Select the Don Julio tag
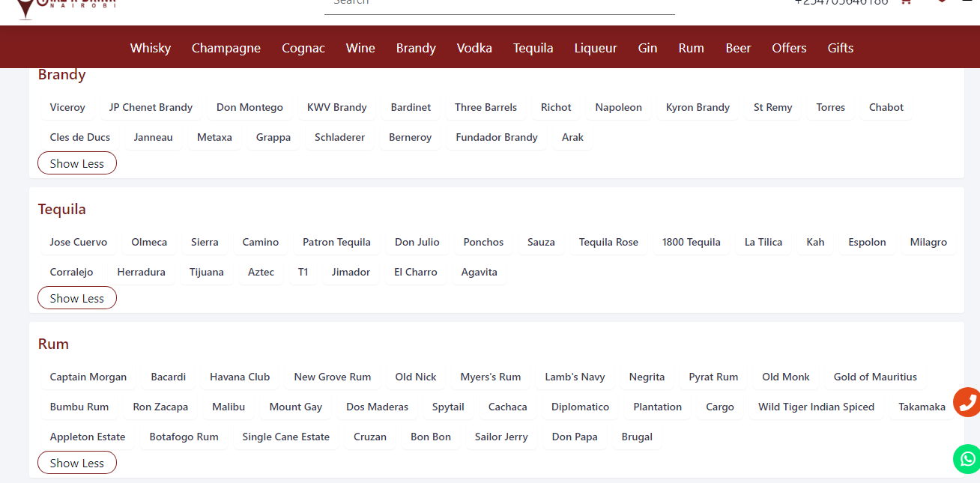Viewport: 980px width, 483px height. [417, 242]
